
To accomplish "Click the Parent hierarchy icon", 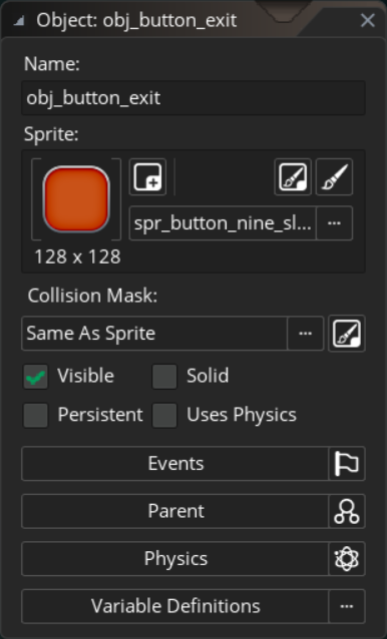I will point(347,511).
